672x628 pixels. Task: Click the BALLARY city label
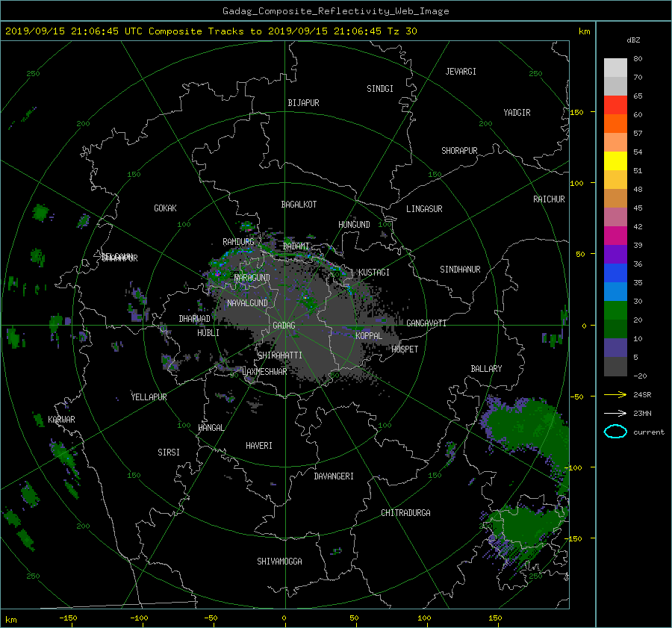(486, 369)
